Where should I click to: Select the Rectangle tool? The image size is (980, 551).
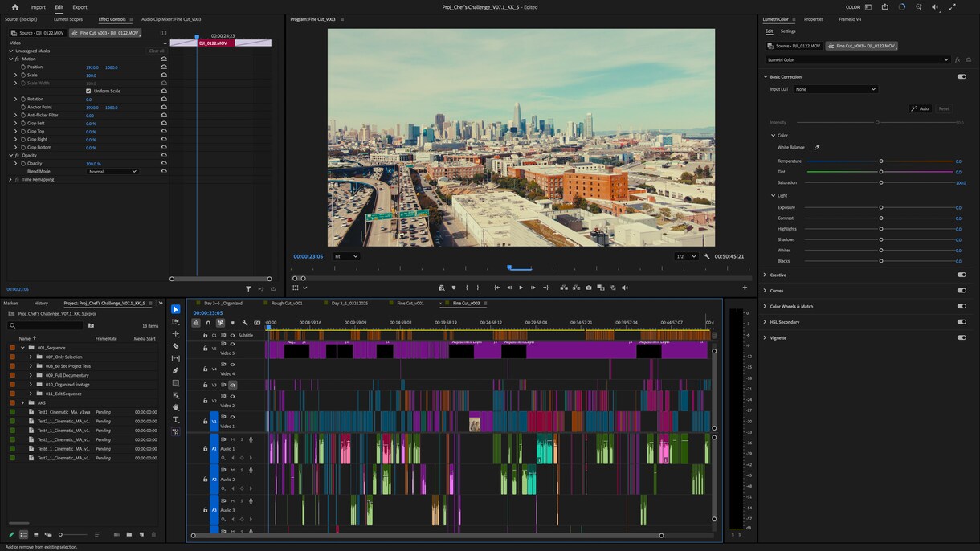pos(176,383)
